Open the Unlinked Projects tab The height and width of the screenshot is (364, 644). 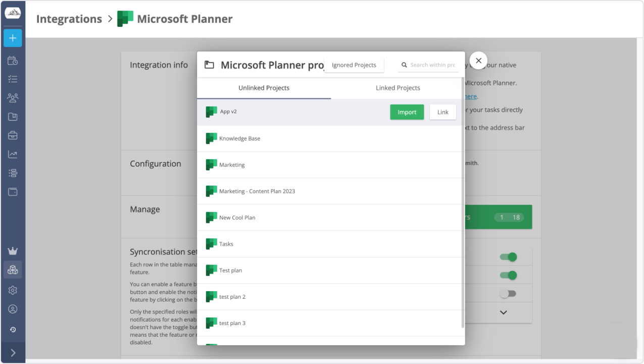[264, 87]
